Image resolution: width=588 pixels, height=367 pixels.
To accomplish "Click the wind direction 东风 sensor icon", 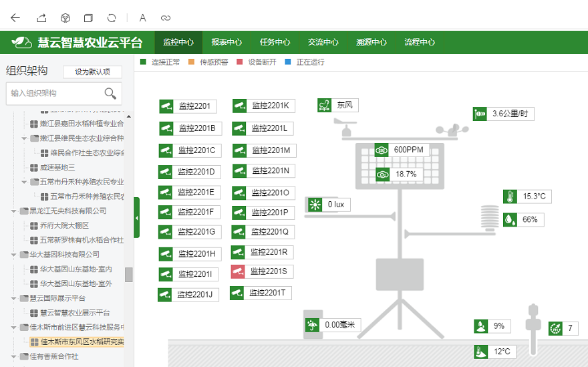I will click(x=325, y=106).
